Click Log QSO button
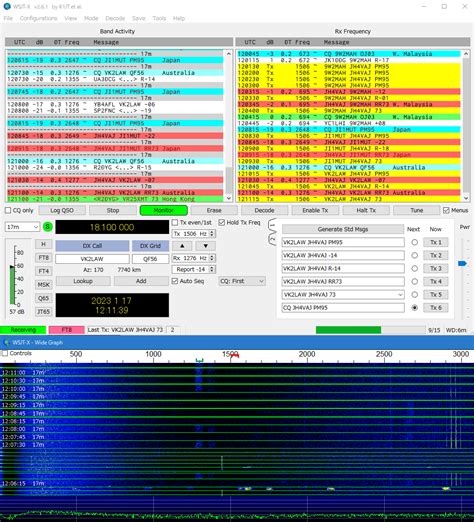 62,210
